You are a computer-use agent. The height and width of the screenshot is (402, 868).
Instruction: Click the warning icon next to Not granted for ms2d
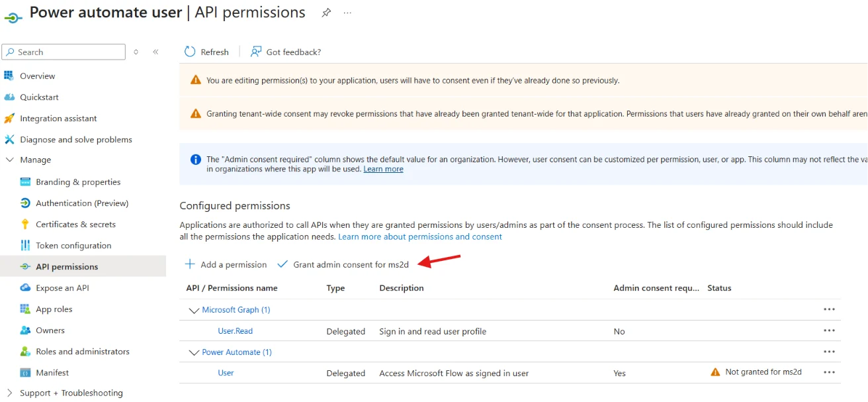(x=715, y=372)
